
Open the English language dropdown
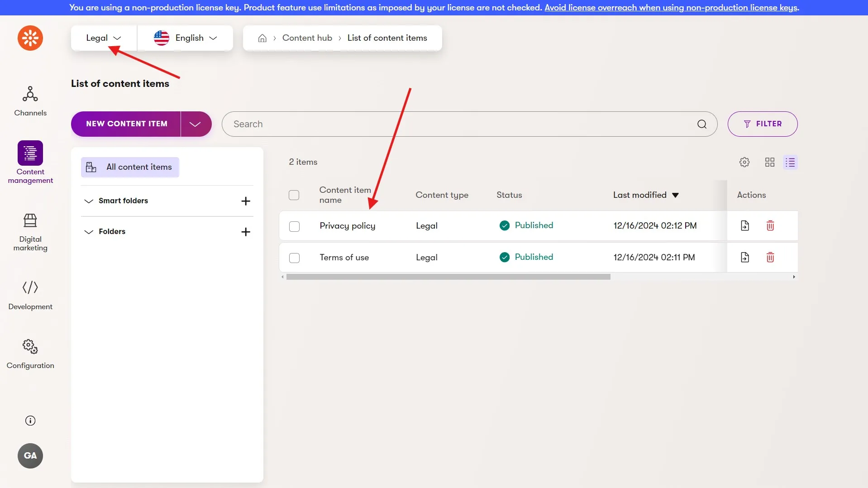click(185, 38)
